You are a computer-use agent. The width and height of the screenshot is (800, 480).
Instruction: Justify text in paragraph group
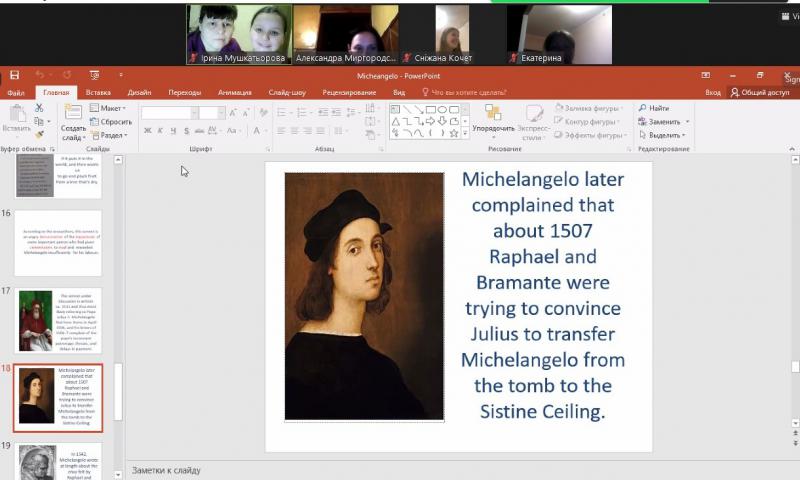320,131
